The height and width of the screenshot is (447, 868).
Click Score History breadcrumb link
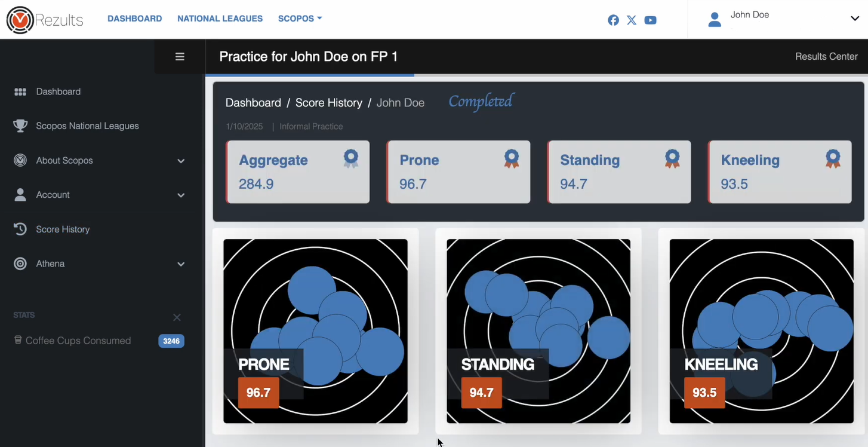328,103
